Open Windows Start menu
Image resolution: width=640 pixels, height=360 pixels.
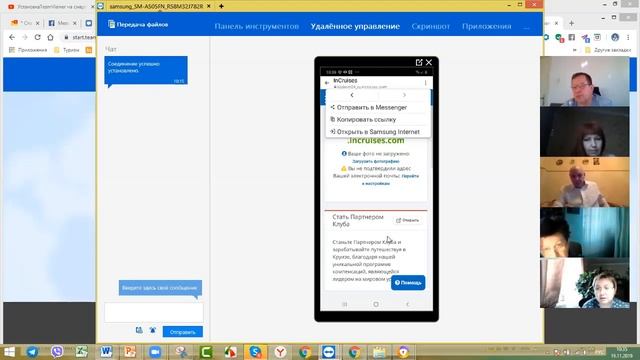click(9, 351)
